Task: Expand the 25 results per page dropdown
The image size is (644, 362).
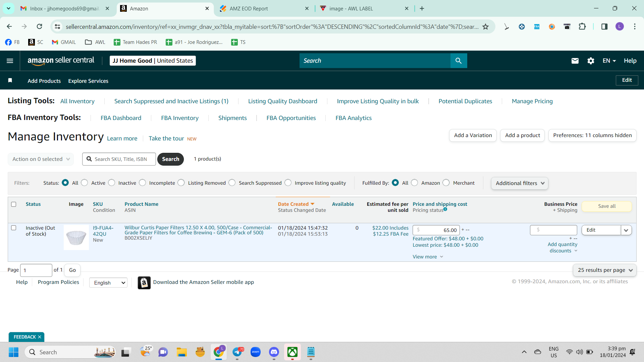Action: [605, 270]
